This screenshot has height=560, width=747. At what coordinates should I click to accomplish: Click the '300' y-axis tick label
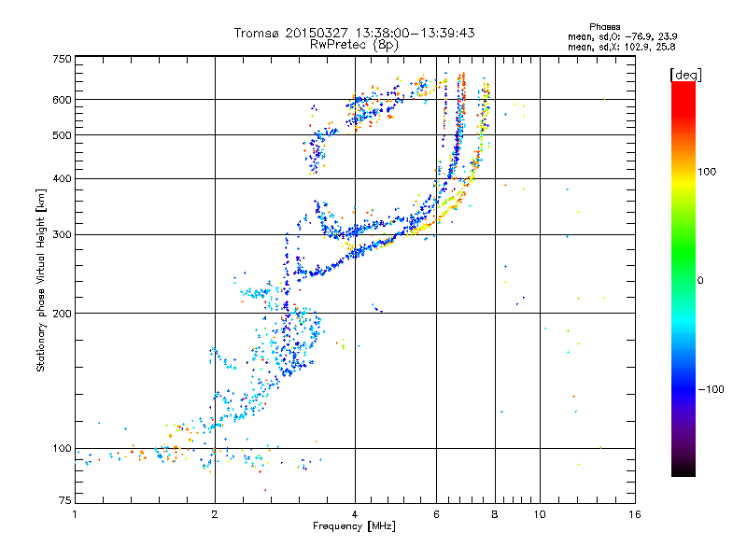[63, 234]
